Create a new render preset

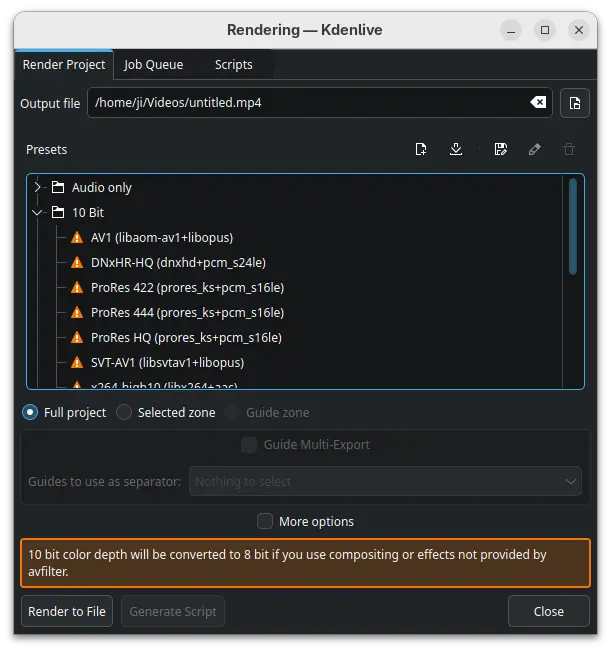point(421,150)
